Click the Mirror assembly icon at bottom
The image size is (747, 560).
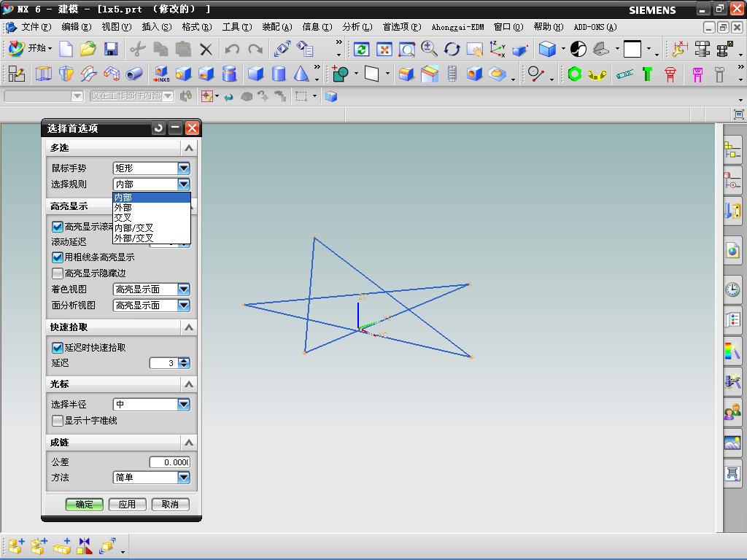click(x=85, y=546)
